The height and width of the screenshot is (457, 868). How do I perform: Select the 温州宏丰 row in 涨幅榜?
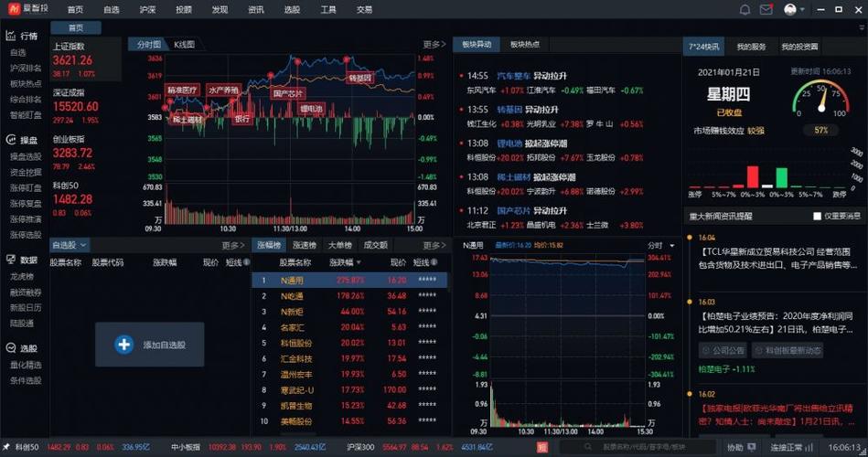(x=349, y=374)
